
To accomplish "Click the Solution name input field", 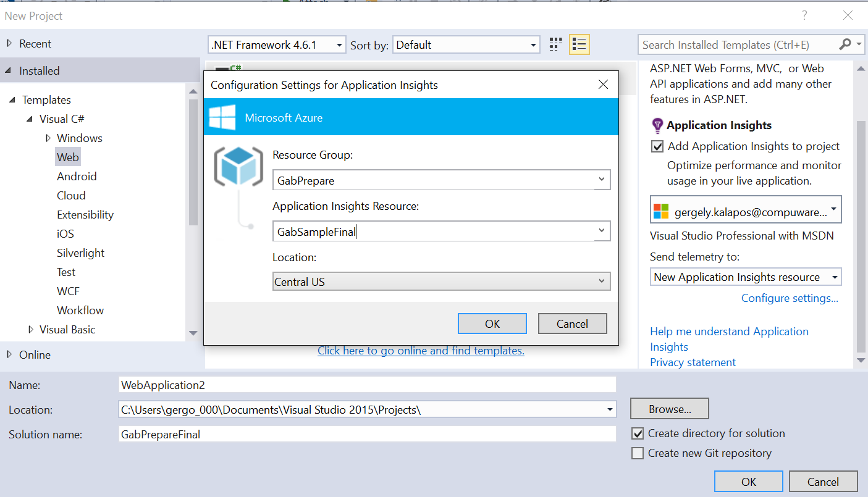I will pos(368,434).
